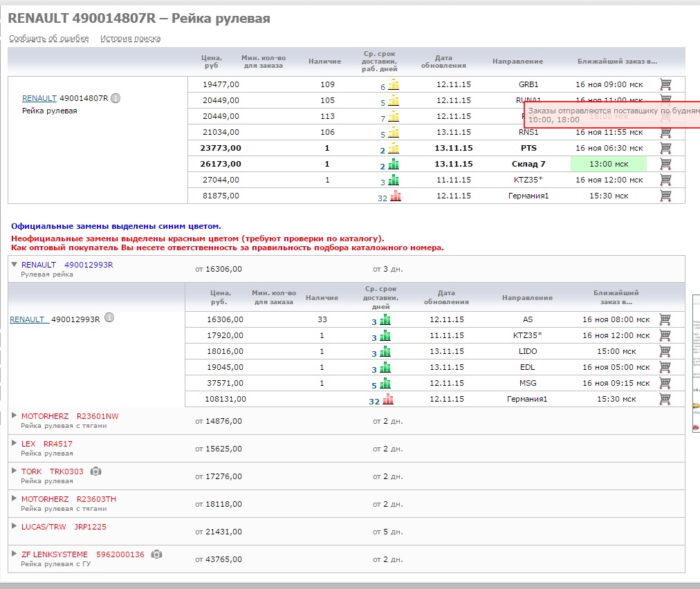Click the 'от 21431,00' starting price

[x=219, y=532]
